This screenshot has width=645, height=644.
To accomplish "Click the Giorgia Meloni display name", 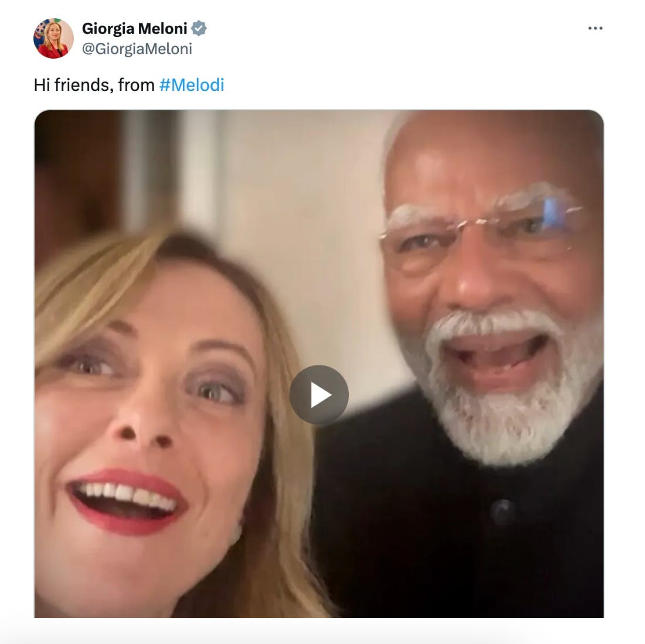I will click(x=134, y=28).
